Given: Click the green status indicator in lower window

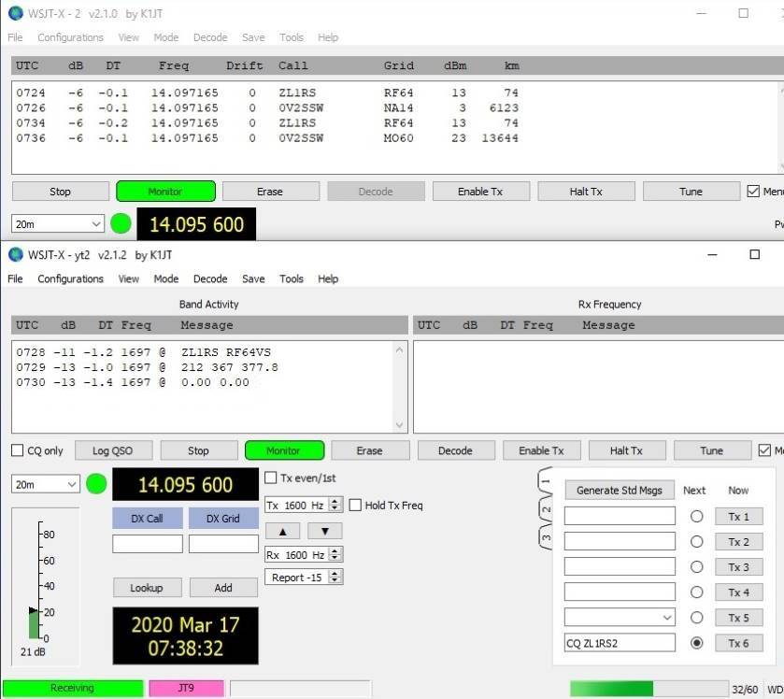Looking at the screenshot, I should tap(96, 484).
